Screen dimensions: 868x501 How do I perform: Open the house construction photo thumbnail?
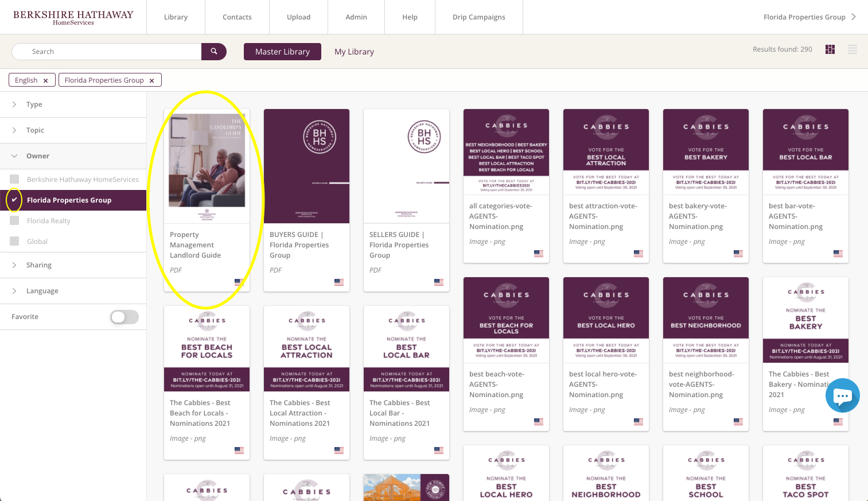[x=406, y=487]
